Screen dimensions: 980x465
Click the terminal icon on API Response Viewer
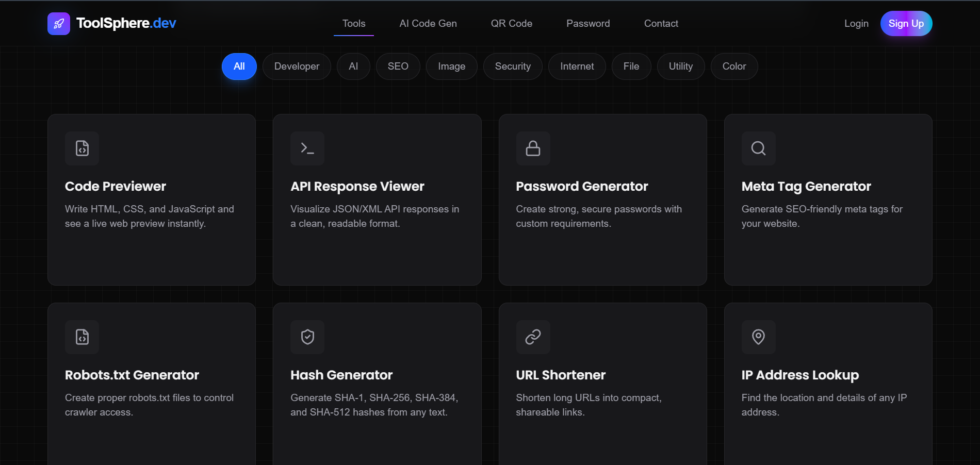tap(307, 148)
